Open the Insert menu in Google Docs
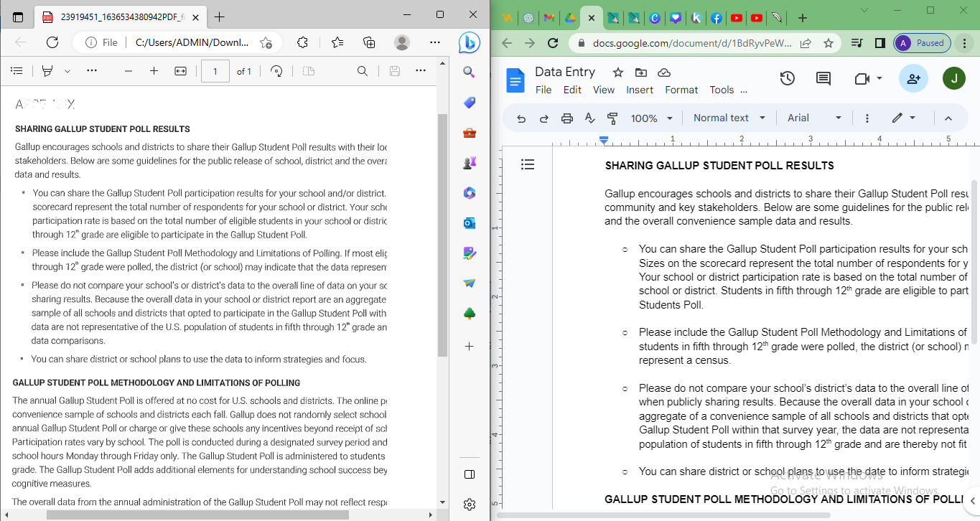Viewport: 980px width, 521px height. point(640,90)
